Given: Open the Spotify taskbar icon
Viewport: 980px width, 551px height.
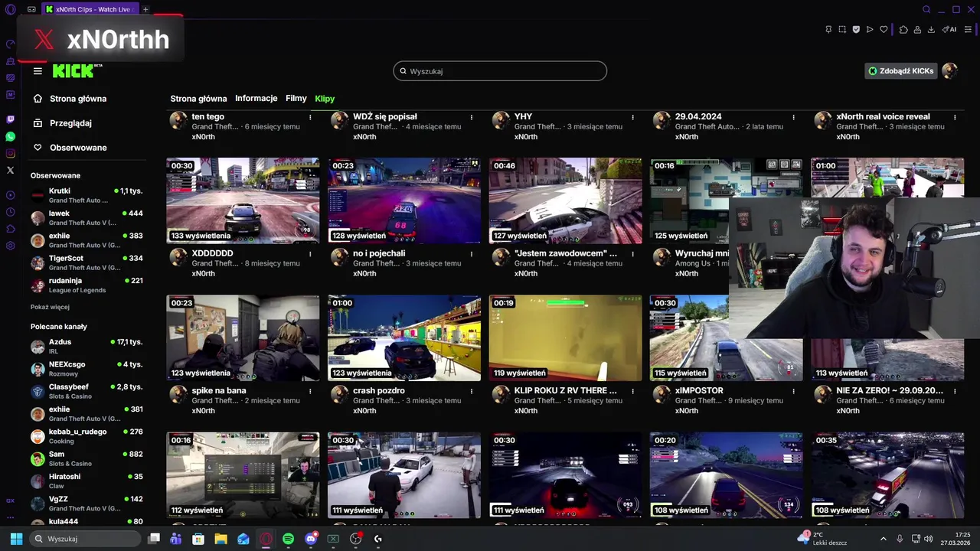Looking at the screenshot, I should (288, 539).
